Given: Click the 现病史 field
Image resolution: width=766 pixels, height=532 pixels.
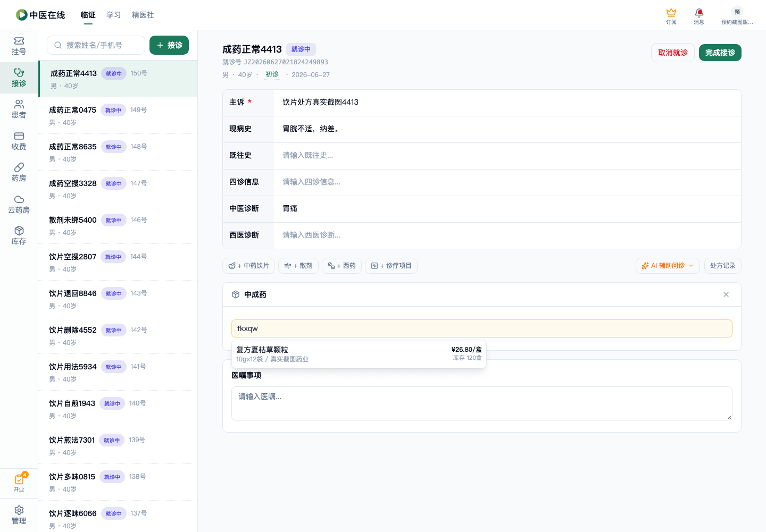Looking at the screenshot, I should (507, 129).
